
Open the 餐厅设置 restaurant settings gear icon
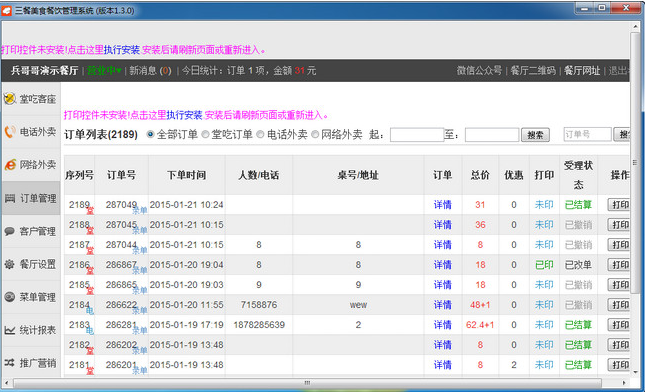10,264
